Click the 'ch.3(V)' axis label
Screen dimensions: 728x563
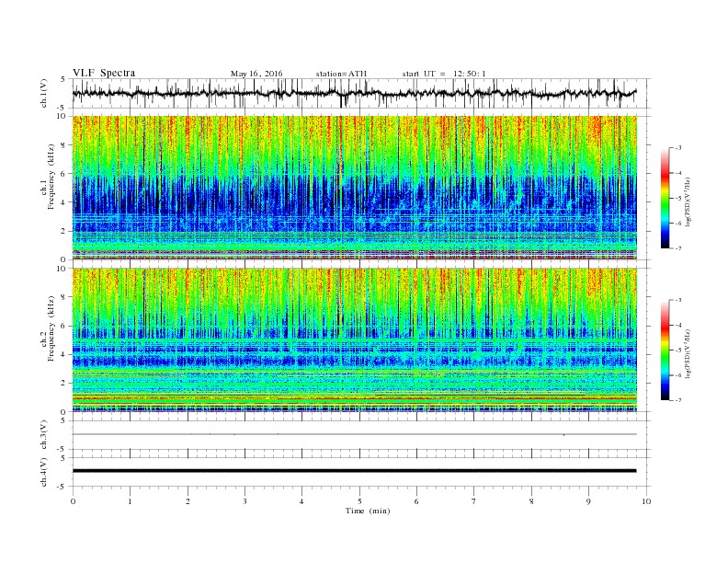[x=44, y=435]
